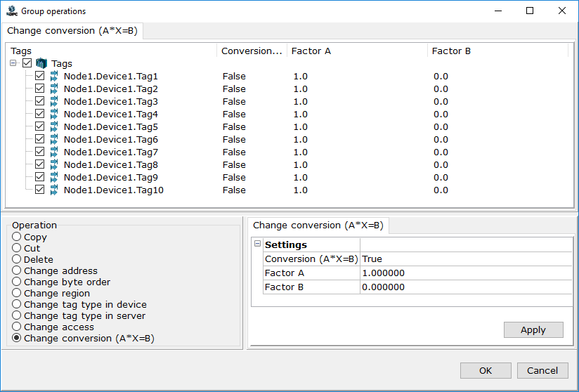Click the False value for Node1.Device1.Tag3

(234, 101)
